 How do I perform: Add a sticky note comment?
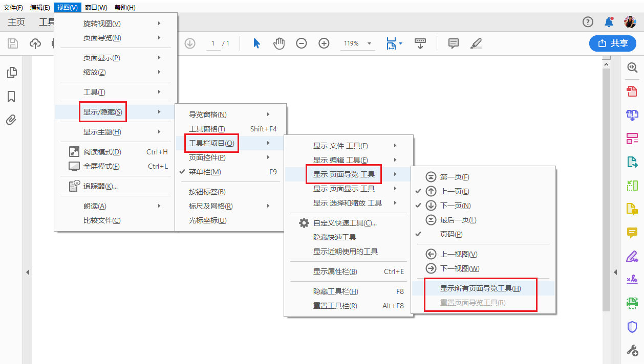coord(454,43)
